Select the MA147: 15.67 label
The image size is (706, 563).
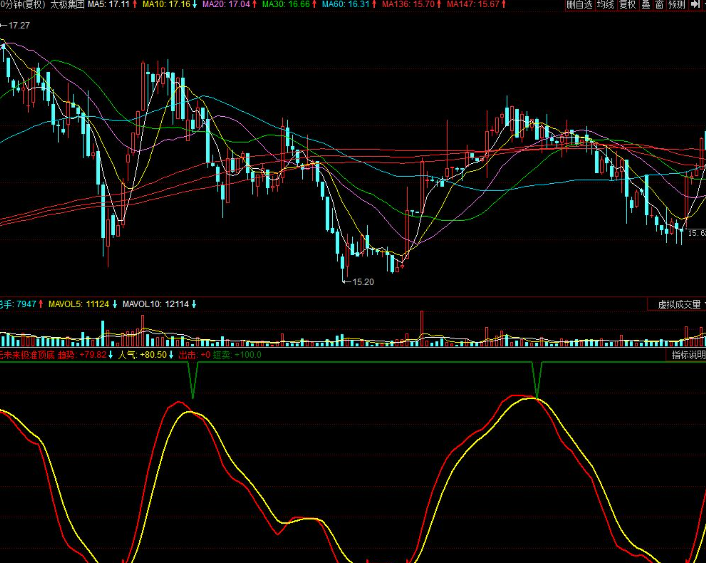[473, 5]
